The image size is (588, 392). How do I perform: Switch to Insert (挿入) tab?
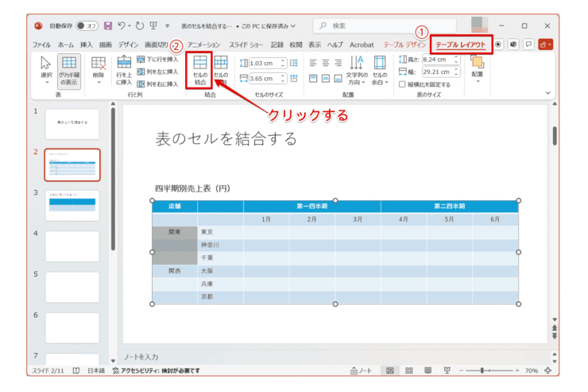(87, 45)
